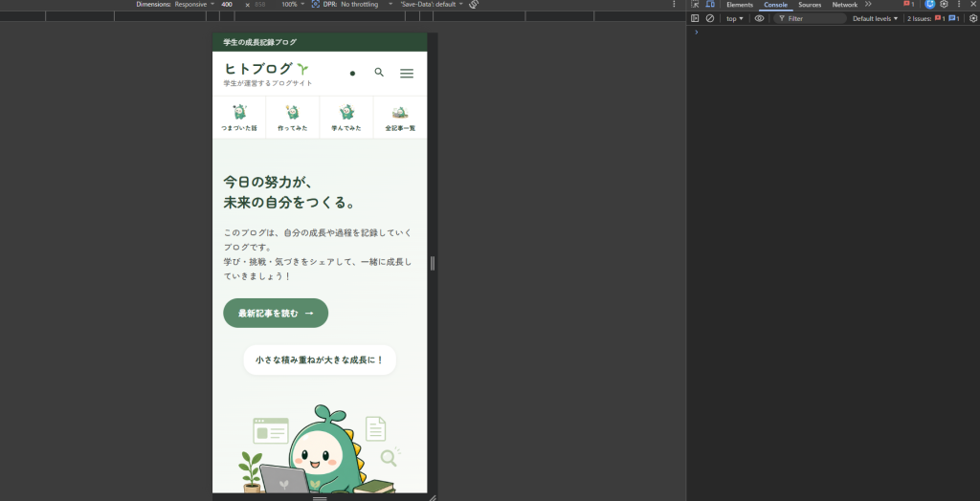Click the red issue count in the console toolbar

[x=940, y=19]
